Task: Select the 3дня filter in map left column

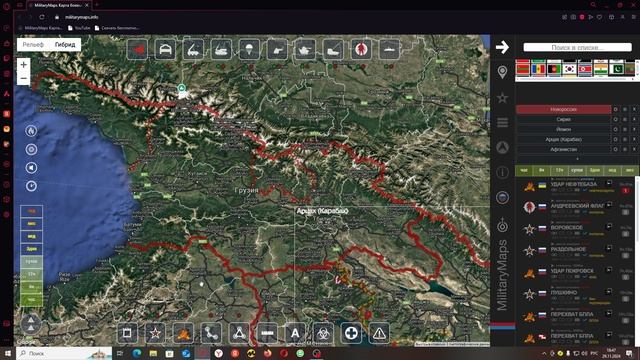Action: 31,249
